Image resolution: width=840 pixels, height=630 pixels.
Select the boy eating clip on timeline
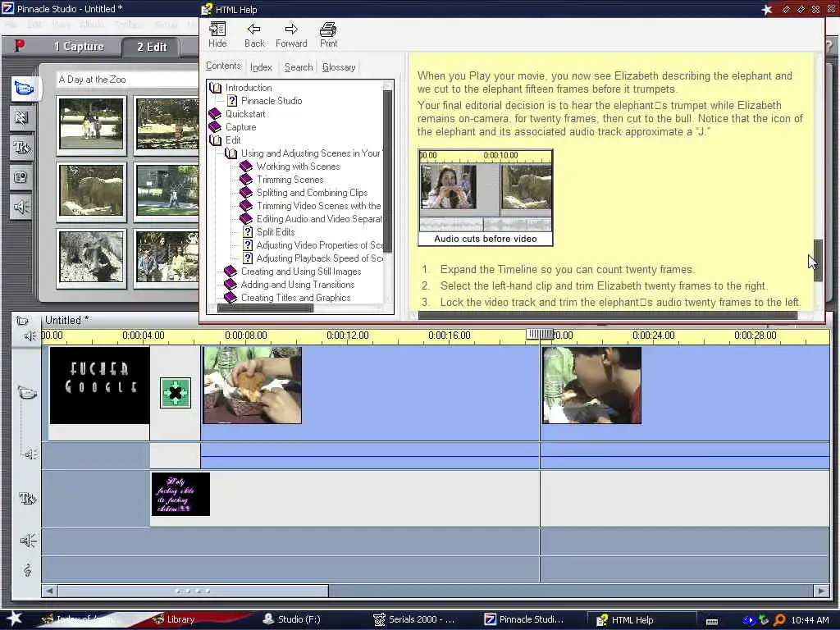pyautogui.click(x=591, y=386)
